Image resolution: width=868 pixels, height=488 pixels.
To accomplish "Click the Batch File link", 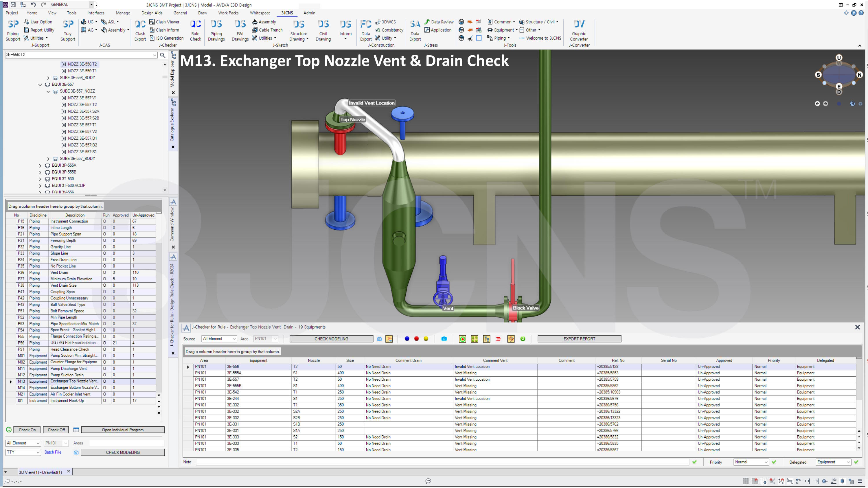I will click(x=53, y=452).
